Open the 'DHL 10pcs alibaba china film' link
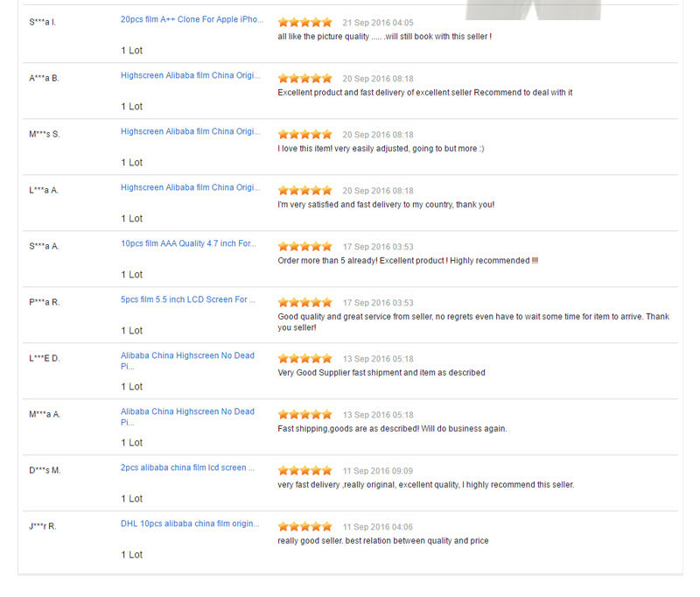 [x=190, y=523]
